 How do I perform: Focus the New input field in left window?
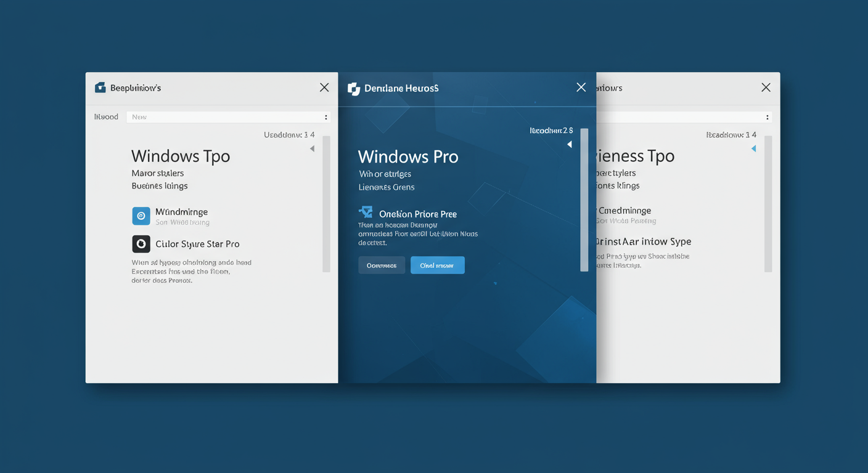coord(229,117)
